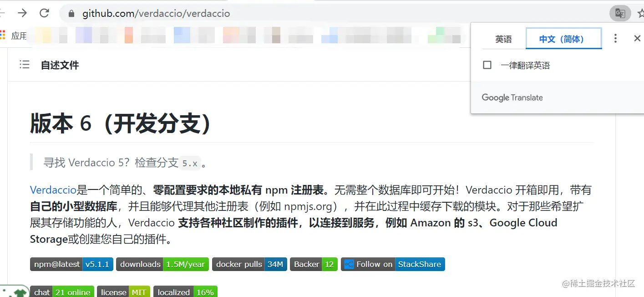Open the 5.x branch link
Screen dimensions: 644x297
(190, 163)
